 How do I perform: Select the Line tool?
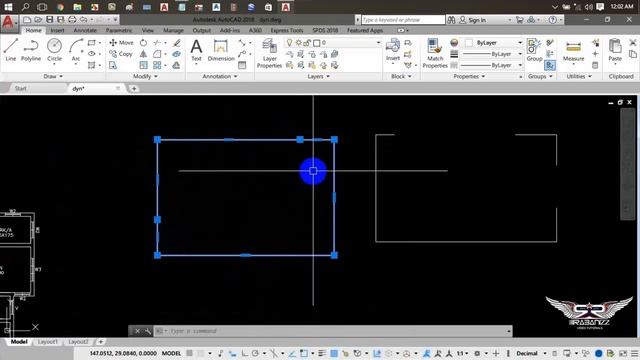click(x=11, y=49)
